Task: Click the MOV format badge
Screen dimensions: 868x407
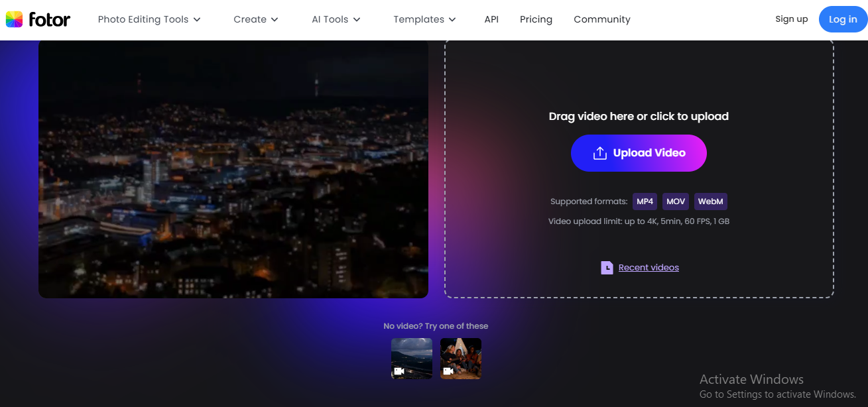Action: [x=676, y=202]
